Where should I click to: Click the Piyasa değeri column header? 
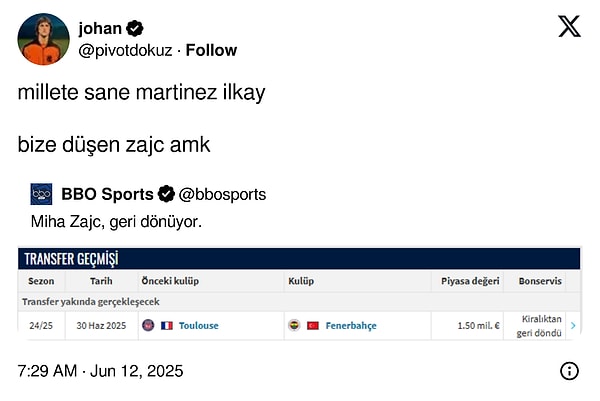469,282
